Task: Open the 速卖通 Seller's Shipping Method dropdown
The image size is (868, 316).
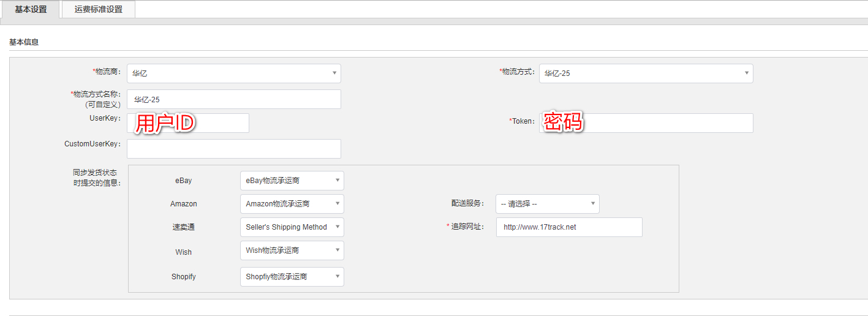Action: point(292,227)
